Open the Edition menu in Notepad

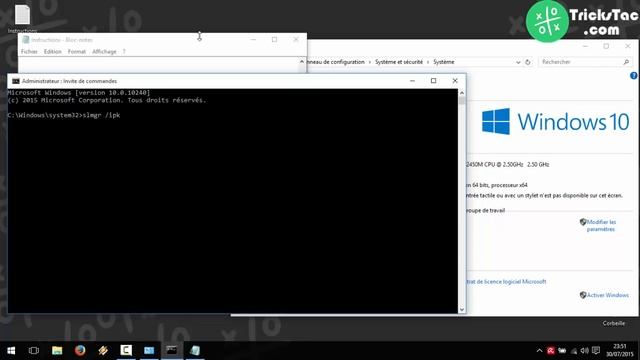point(53,51)
